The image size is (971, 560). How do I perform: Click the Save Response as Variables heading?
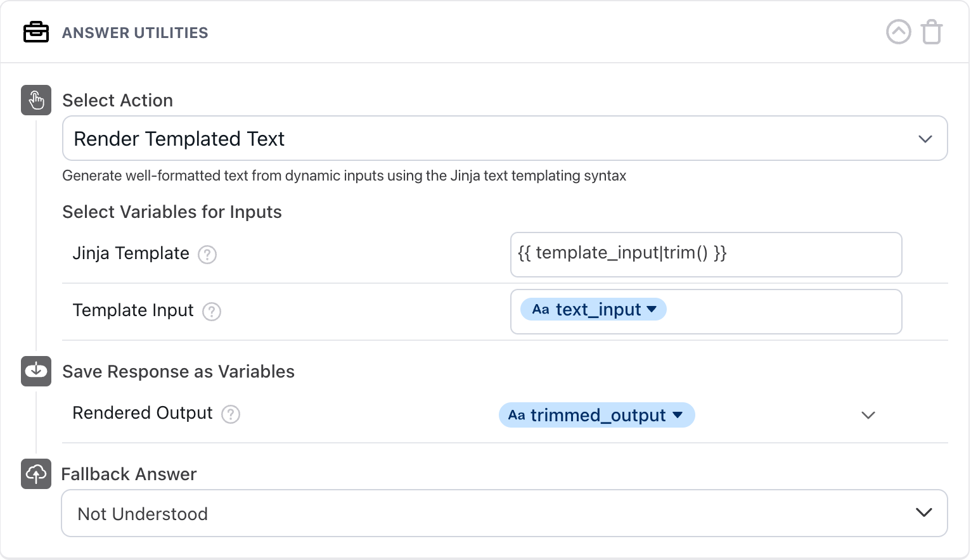point(178,371)
